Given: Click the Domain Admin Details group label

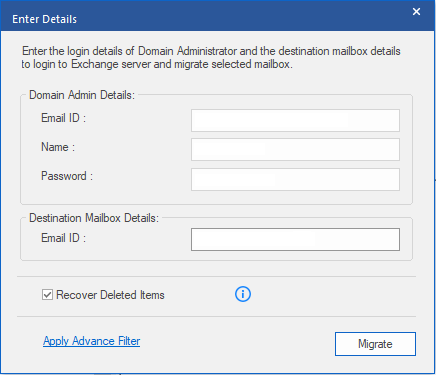Looking at the screenshot, I should [82, 95].
